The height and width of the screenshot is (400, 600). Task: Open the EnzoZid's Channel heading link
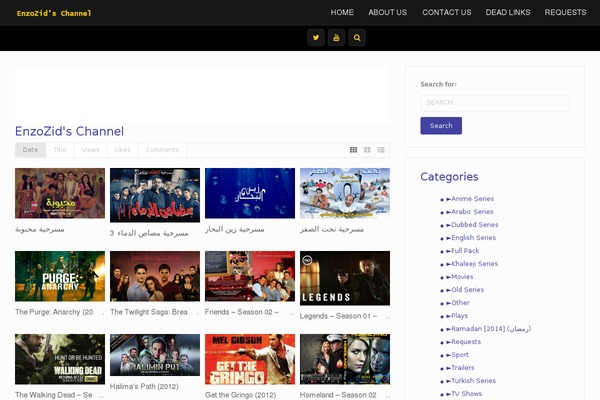(x=69, y=131)
